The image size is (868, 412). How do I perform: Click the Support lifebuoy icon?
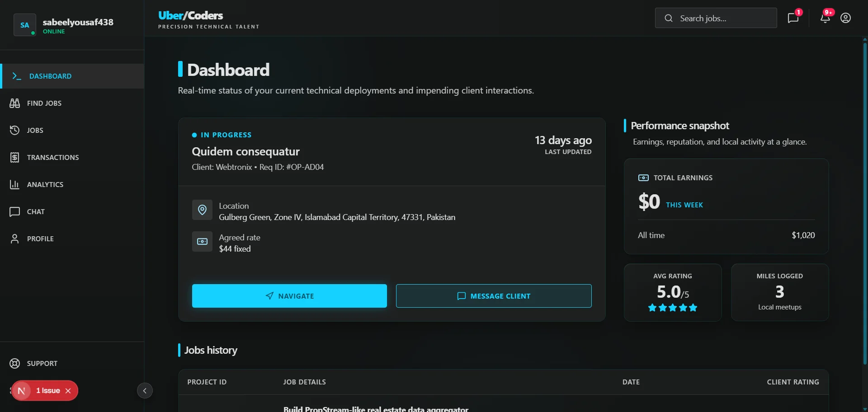coord(14,363)
